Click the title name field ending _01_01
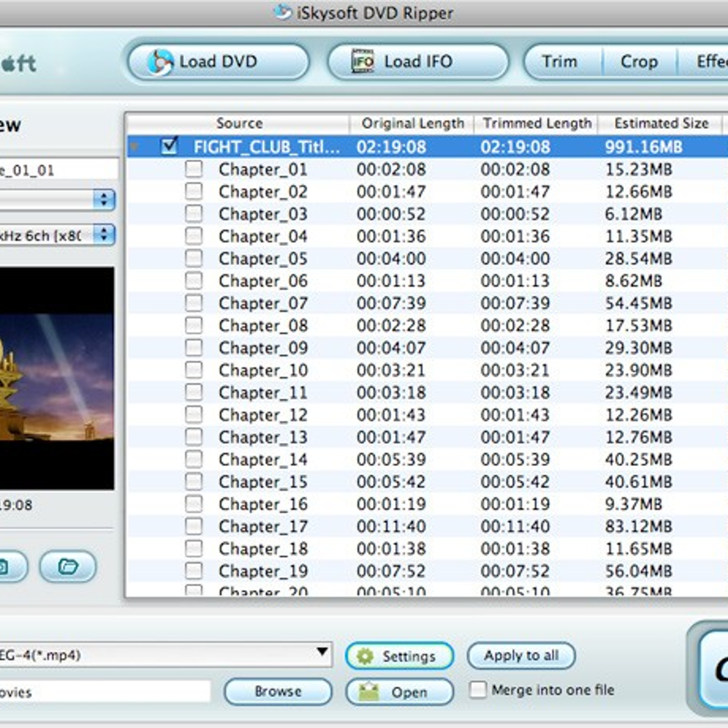 tap(58, 170)
